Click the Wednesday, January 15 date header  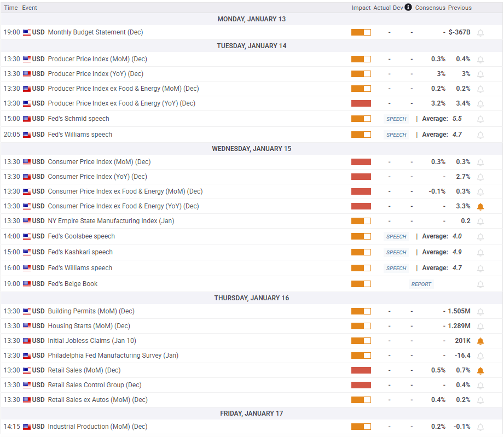tap(252, 149)
